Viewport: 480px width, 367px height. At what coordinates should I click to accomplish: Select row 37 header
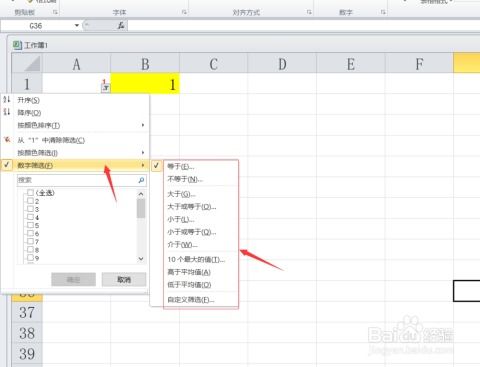[27, 312]
